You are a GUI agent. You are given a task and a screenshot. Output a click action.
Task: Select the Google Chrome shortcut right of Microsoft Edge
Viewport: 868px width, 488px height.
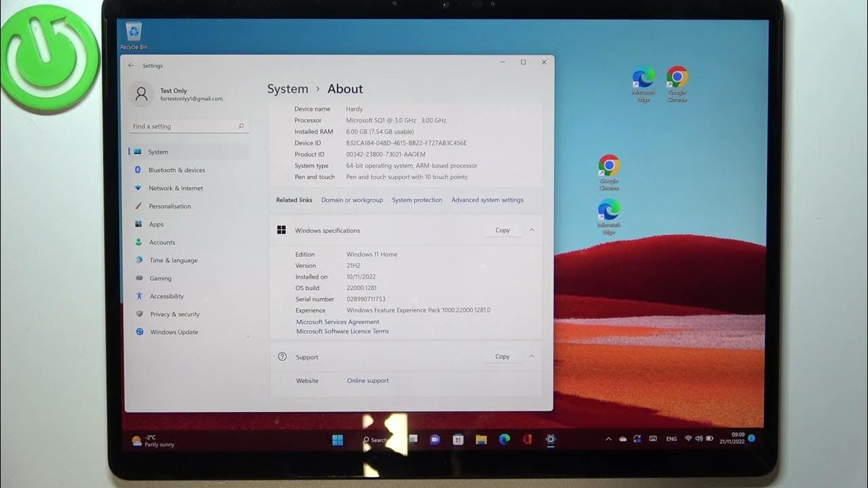677,85
